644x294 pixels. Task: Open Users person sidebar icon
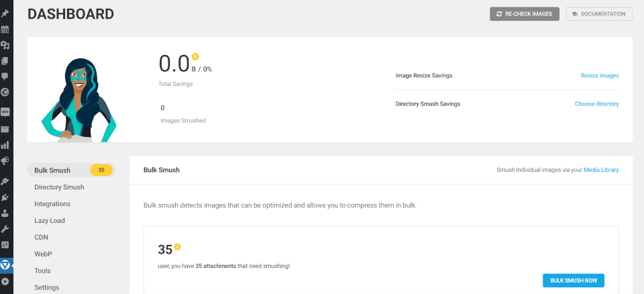pyautogui.click(x=5, y=213)
